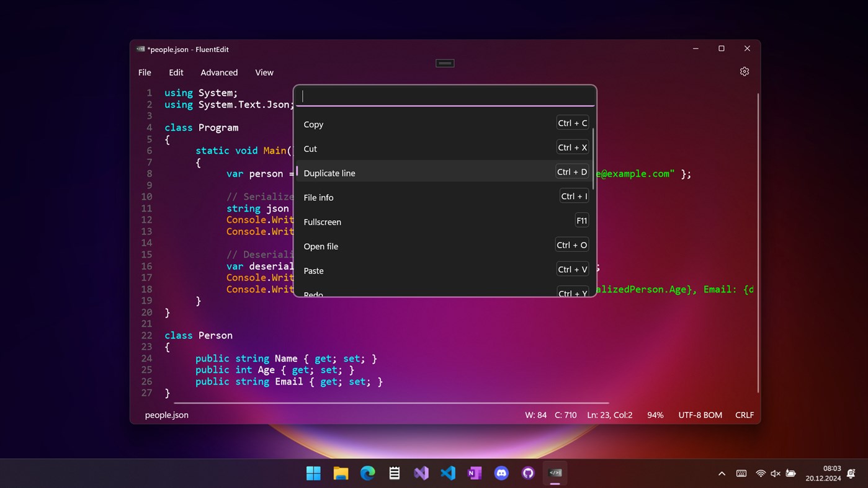Viewport: 868px width, 488px height.
Task: Click the Ln: 23, Col:2 position indicator
Action: click(610, 415)
